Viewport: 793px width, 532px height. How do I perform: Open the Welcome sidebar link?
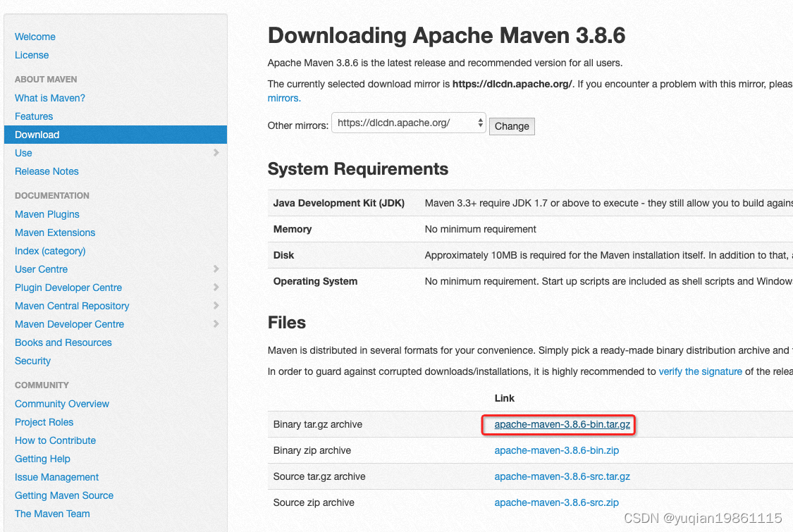35,37
